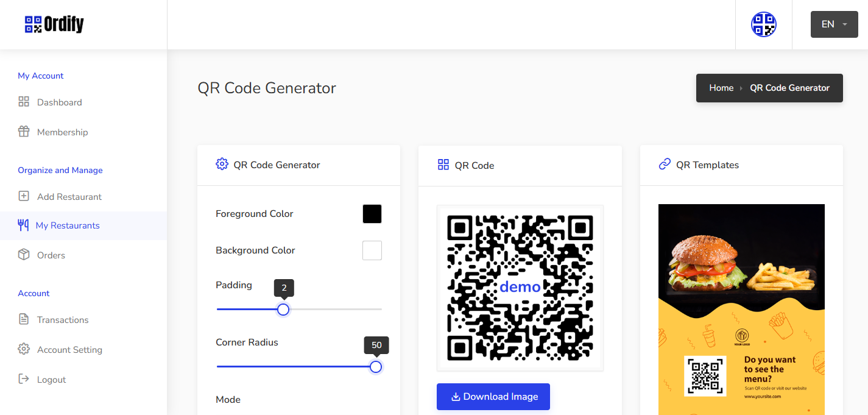Click the fork and knife restaurants icon
The height and width of the screenshot is (415, 868).
point(23,225)
